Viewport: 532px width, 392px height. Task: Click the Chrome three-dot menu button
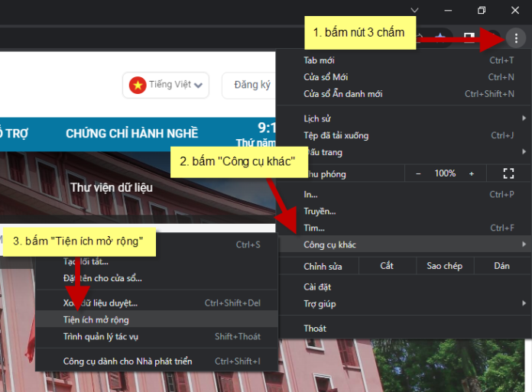516,38
